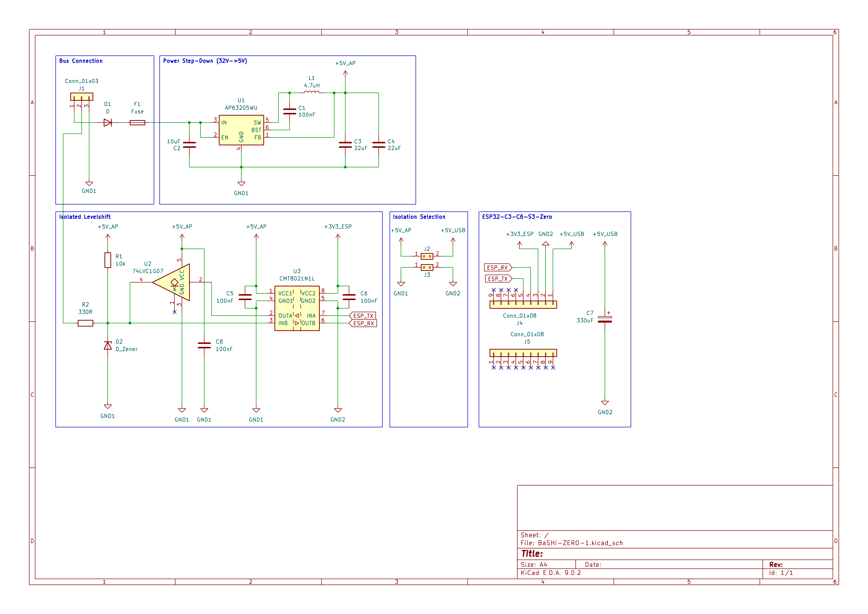
Task: Click the U3 CMT8021N1L isolator body
Action: [x=297, y=308]
